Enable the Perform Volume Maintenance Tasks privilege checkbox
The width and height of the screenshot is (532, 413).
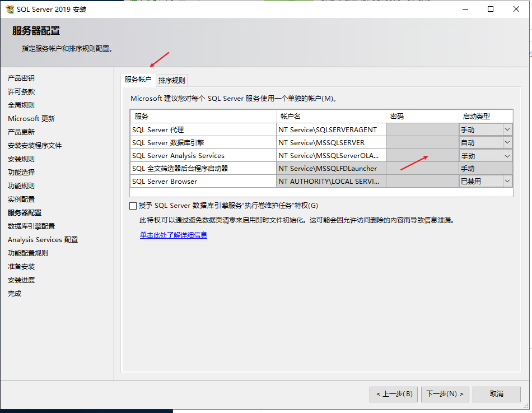[x=133, y=206]
